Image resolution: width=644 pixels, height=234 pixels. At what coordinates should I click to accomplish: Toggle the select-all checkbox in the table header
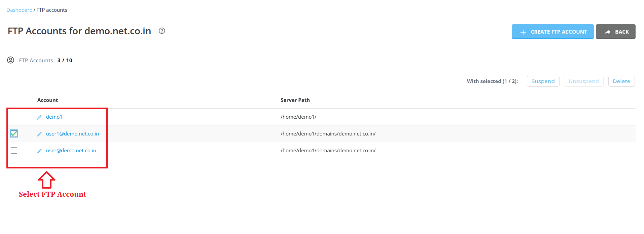(x=14, y=100)
